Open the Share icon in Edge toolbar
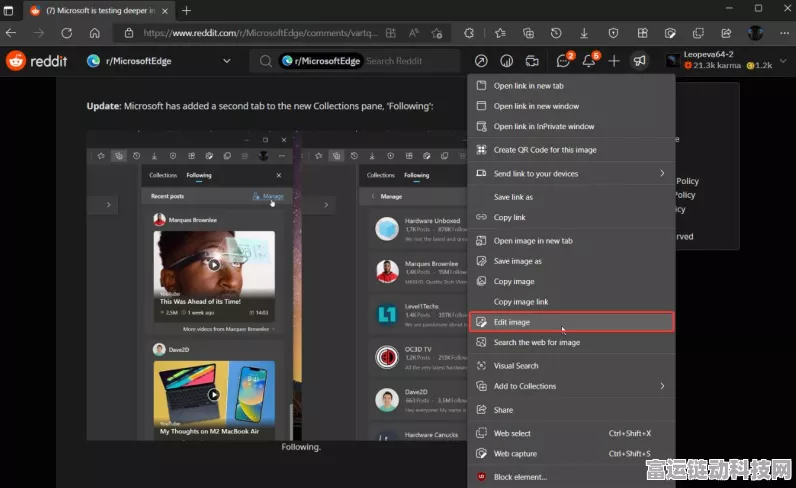The image size is (796, 488). click(x=726, y=33)
